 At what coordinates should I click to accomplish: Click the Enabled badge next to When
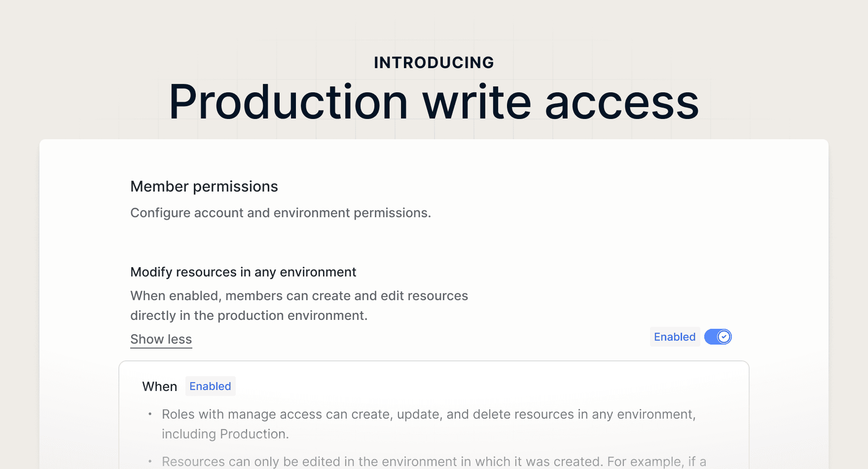(210, 386)
